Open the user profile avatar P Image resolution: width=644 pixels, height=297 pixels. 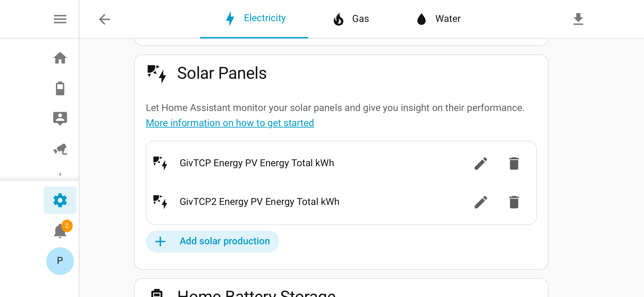tap(60, 261)
